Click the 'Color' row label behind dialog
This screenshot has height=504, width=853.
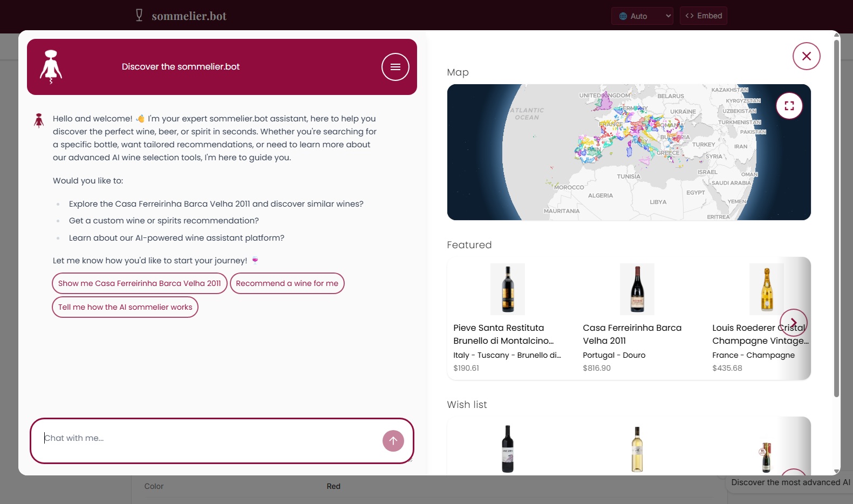(154, 486)
